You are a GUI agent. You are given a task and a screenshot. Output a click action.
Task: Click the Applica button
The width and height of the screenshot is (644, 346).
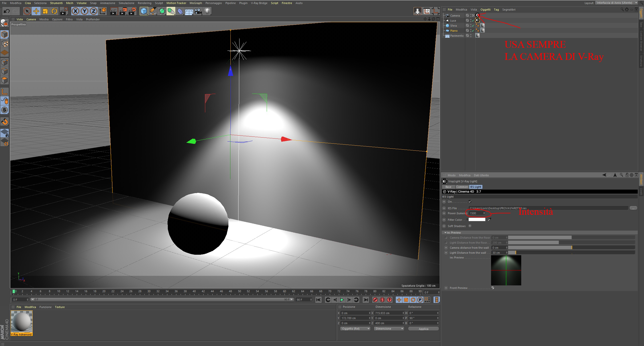pos(423,329)
